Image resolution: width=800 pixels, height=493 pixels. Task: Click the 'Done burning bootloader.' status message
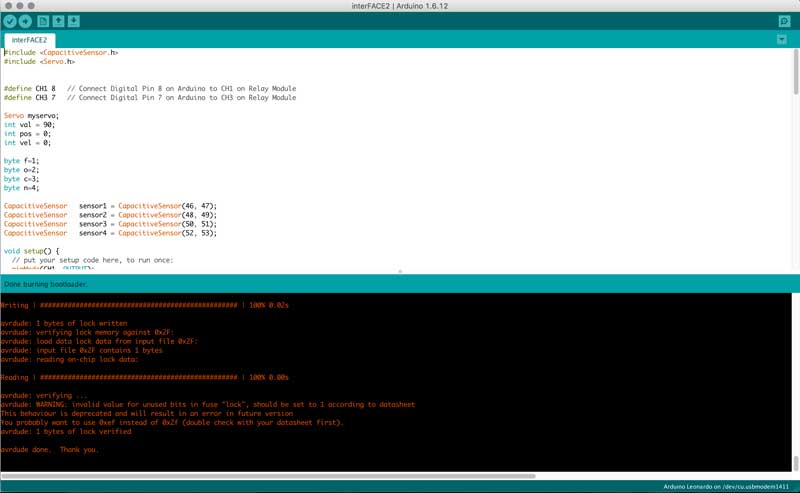tap(45, 284)
